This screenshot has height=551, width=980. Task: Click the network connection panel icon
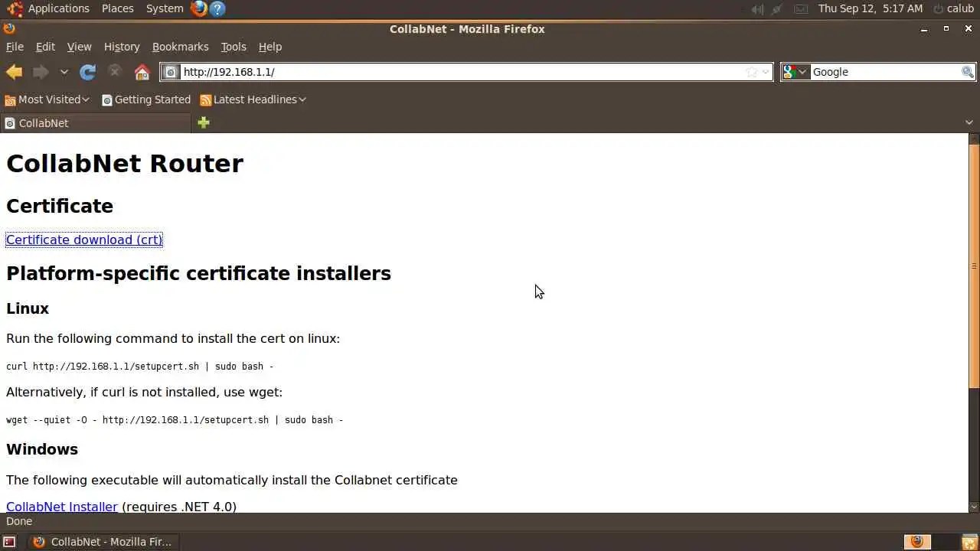[x=777, y=9]
